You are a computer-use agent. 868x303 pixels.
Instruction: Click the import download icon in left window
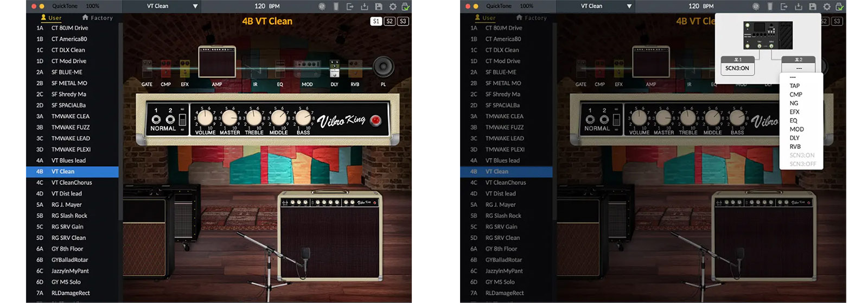click(x=364, y=7)
